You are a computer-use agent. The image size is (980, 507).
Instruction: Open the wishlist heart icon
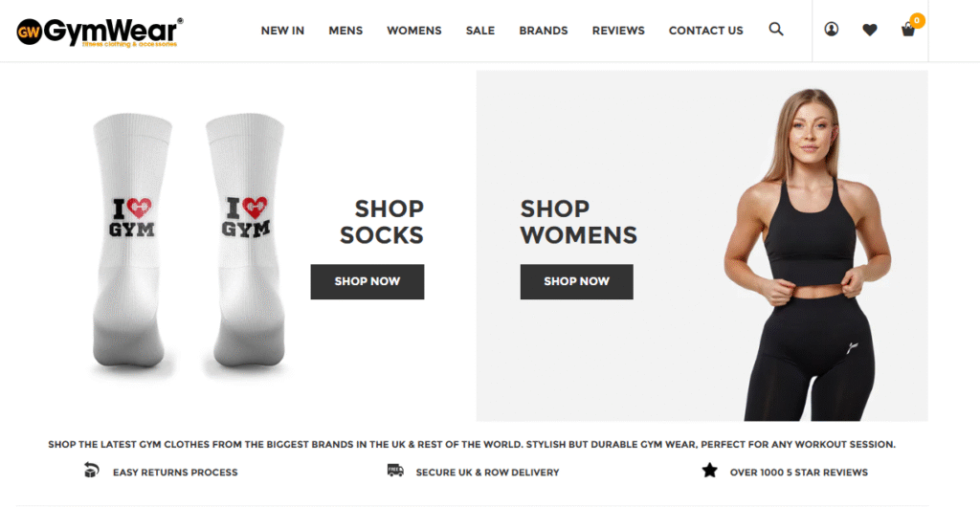(x=869, y=30)
